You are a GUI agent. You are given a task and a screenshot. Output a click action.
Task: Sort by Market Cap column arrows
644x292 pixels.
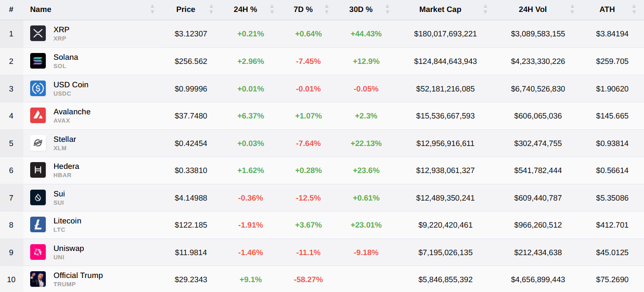point(485,9)
